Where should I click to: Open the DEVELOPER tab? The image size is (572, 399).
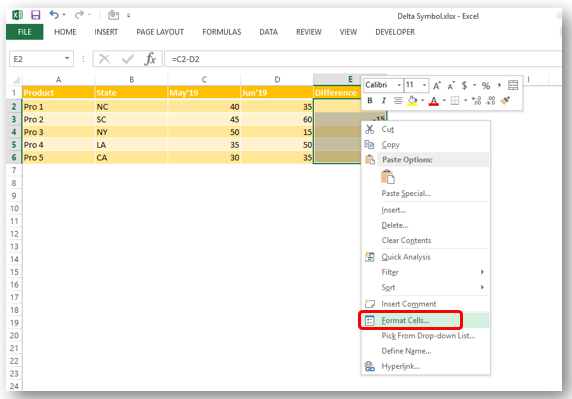(395, 32)
